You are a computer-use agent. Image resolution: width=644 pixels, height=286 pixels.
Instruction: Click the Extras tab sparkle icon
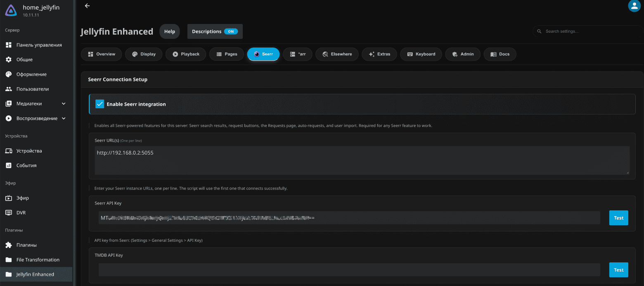(x=372, y=54)
